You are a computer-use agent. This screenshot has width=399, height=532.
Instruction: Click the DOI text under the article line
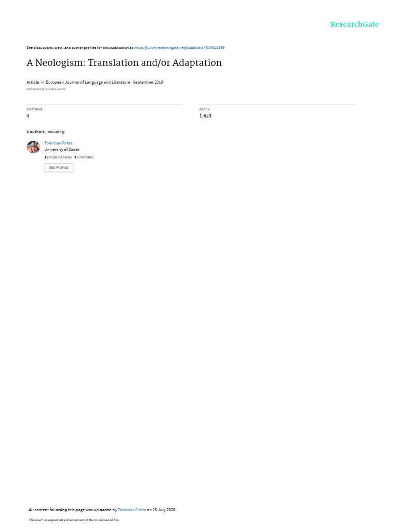(x=46, y=89)
